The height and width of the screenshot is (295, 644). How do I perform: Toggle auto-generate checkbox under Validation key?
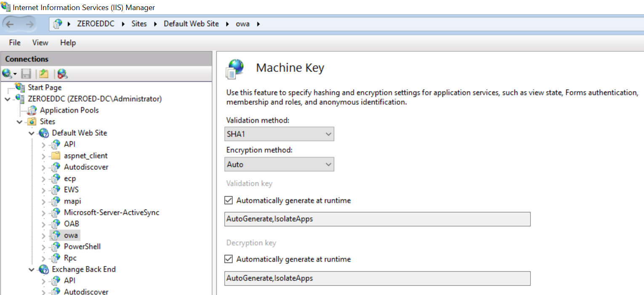tap(229, 200)
